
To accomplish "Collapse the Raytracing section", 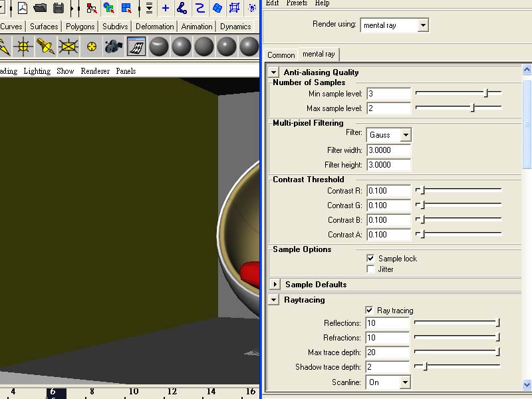I will [x=273, y=299].
